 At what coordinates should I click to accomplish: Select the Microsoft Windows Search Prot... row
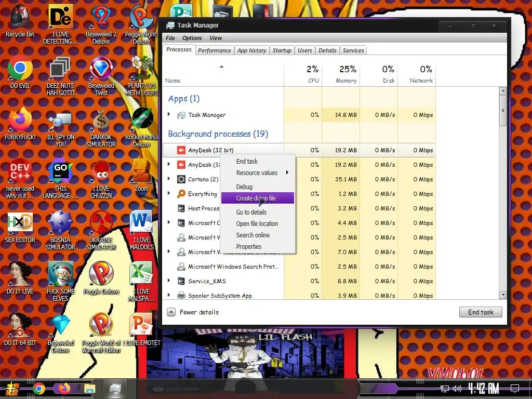tap(299, 267)
